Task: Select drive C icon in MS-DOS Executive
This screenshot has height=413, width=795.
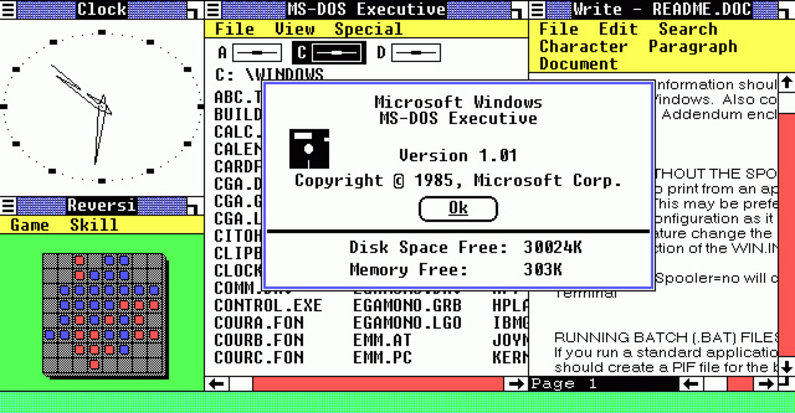Action: (329, 53)
